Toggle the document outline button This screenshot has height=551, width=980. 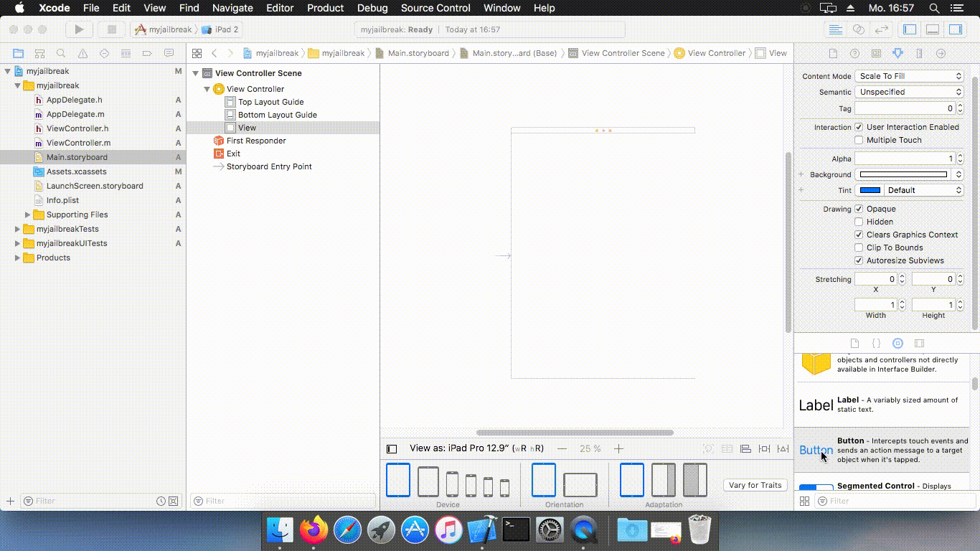click(392, 448)
